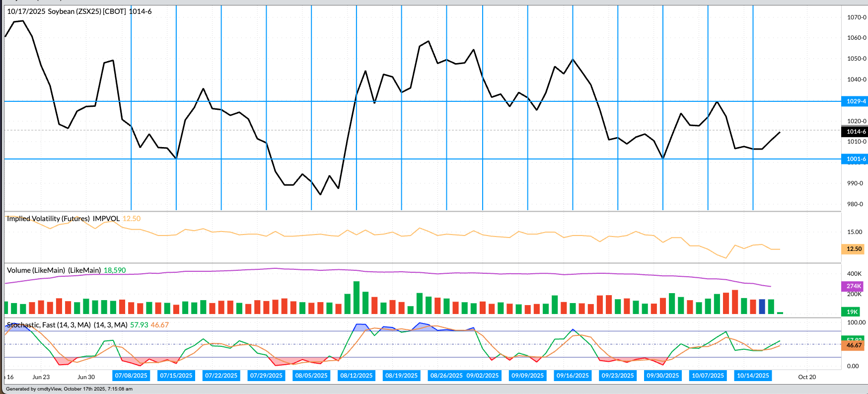The height and width of the screenshot is (394, 868).
Task: Click the 07/29/2025 date label
Action: pos(266,376)
